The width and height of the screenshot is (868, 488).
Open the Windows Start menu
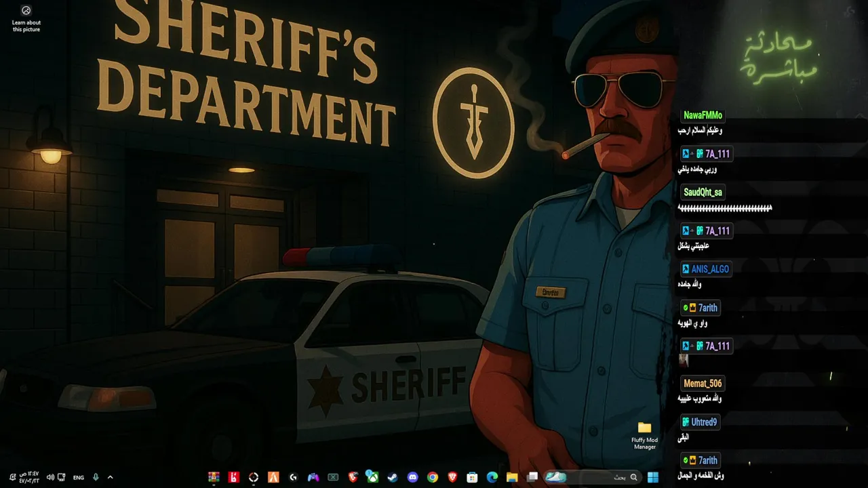tap(653, 477)
